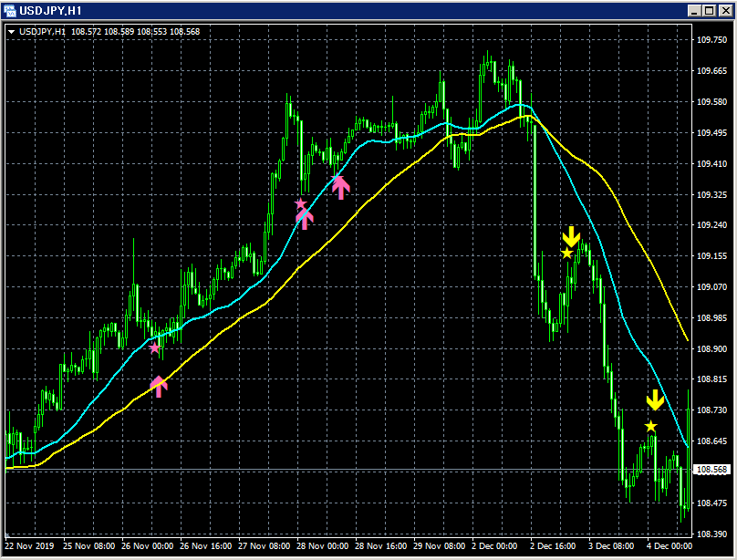
Task: Click the 4 Dec 00:00 time label
Action: [670, 546]
